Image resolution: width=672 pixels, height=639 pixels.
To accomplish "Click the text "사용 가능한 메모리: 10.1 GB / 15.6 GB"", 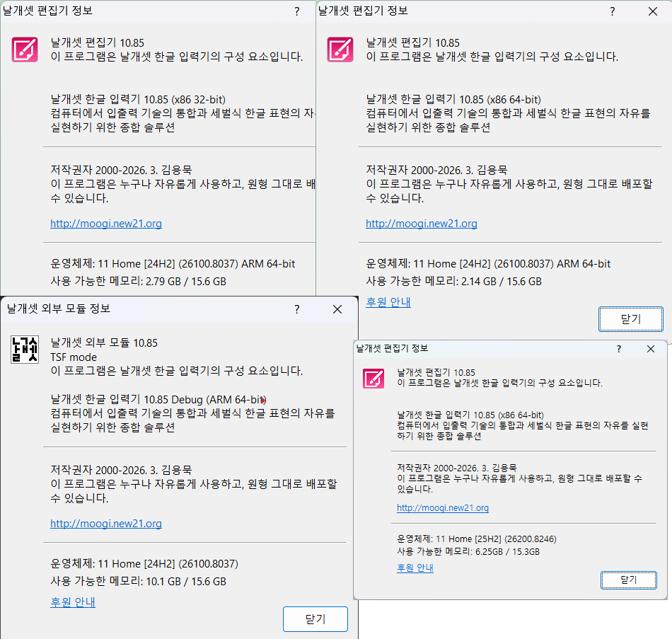I will click(x=139, y=582).
